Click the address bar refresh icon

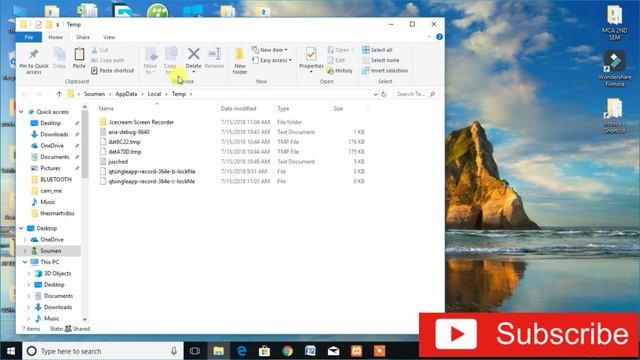click(384, 94)
